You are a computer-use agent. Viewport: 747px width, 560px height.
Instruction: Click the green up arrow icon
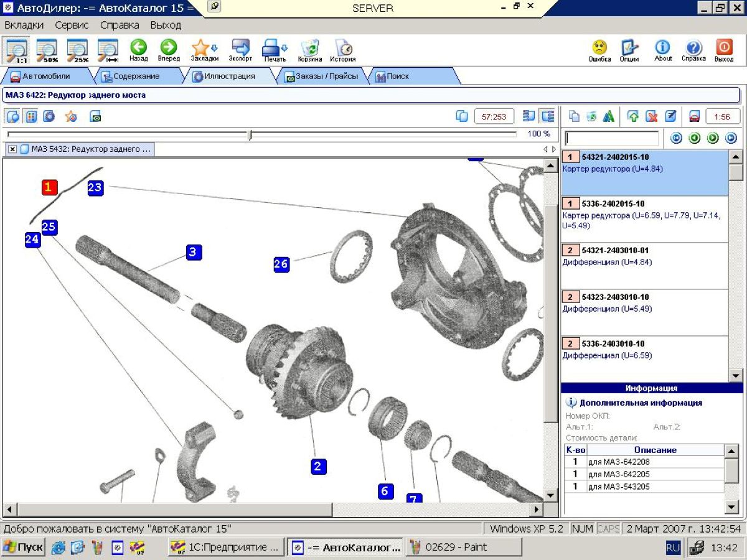pos(633,116)
